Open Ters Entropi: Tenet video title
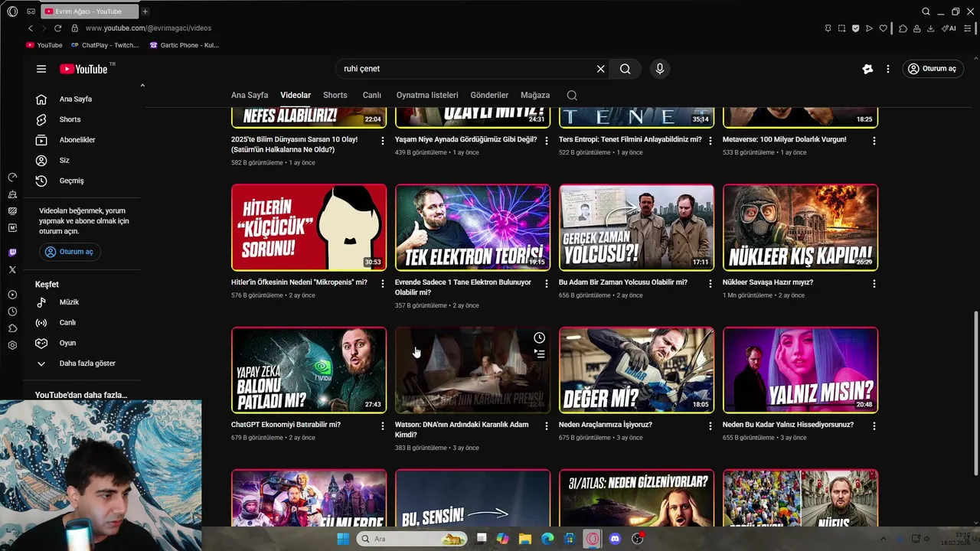This screenshot has width=980, height=551. coord(630,140)
